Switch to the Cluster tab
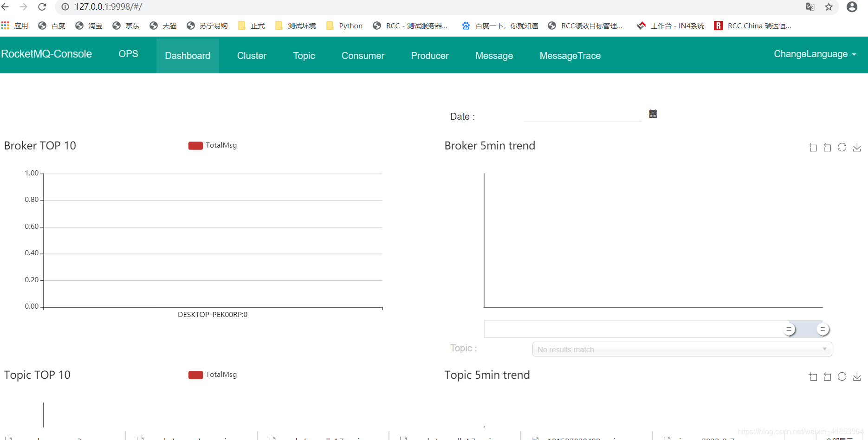 point(252,56)
